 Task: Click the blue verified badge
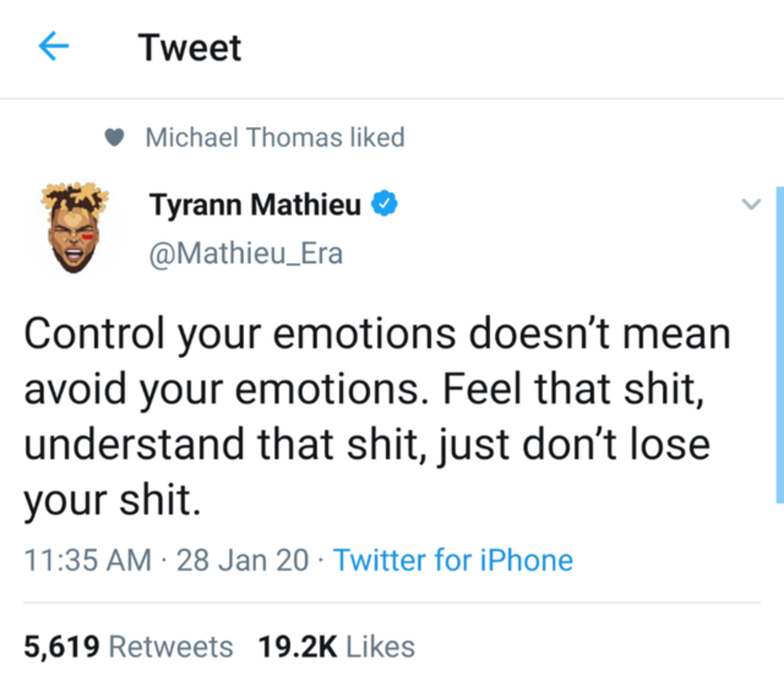click(x=385, y=204)
